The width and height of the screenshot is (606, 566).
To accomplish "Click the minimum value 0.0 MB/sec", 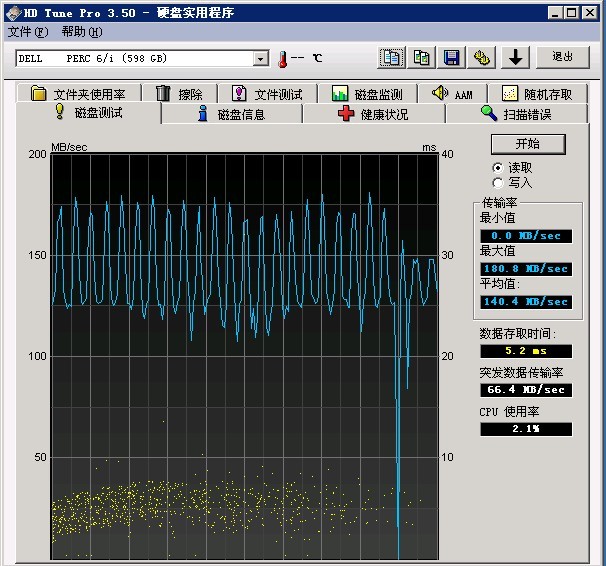I will pos(526,236).
